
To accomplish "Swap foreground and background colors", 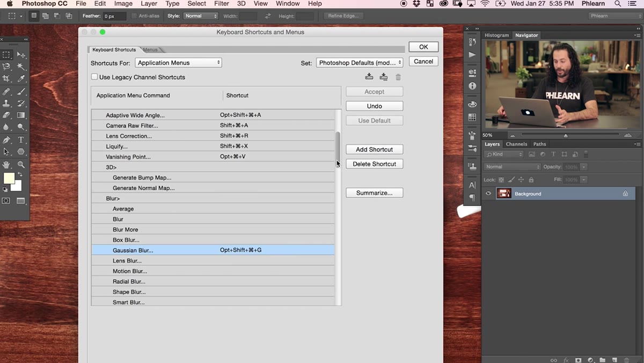I will [x=20, y=175].
